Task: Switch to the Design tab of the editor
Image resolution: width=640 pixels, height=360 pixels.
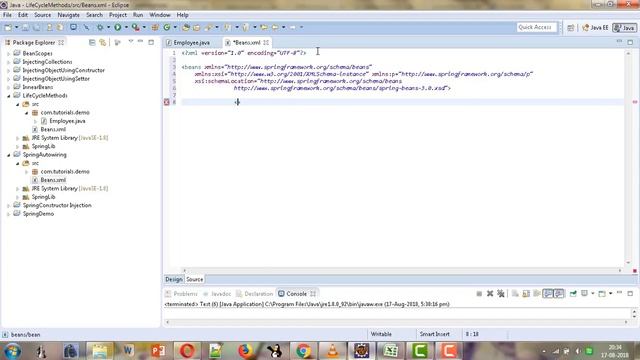Action: click(173, 279)
